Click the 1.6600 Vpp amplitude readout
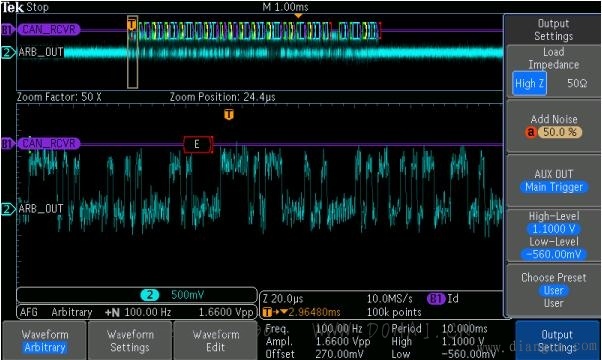 [226, 312]
